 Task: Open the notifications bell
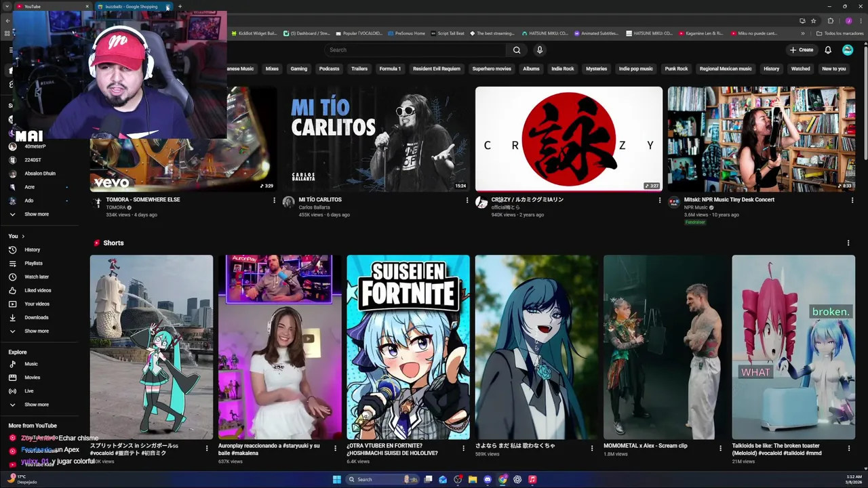pyautogui.click(x=828, y=49)
